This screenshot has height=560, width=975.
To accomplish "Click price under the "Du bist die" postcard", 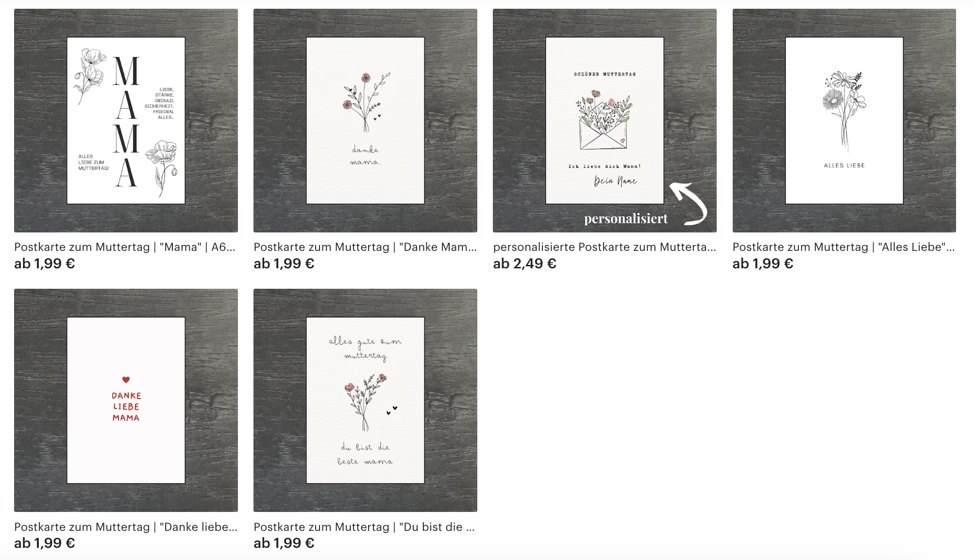I will pos(284,543).
